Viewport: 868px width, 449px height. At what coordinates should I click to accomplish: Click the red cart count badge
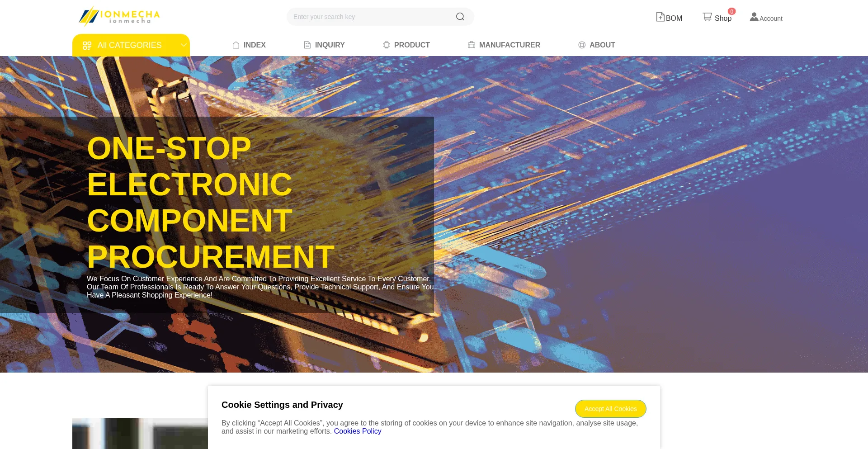pos(731,11)
